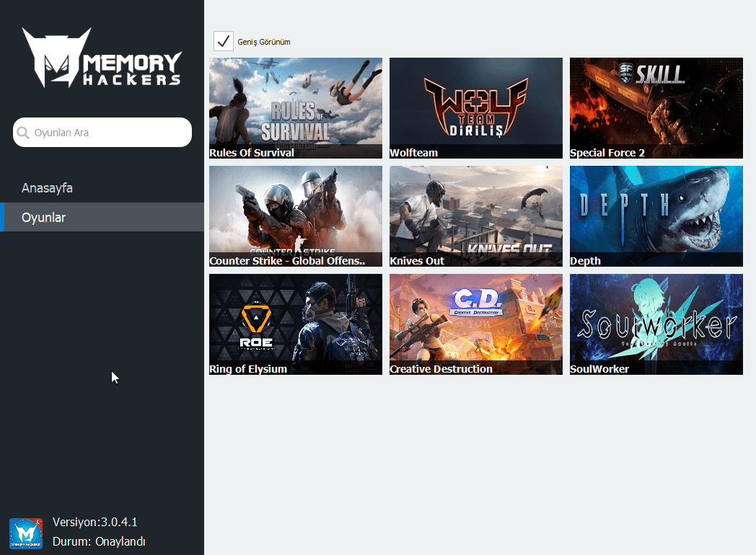Toggle the Geniş Görünüm checkbox
The height and width of the screenshot is (555, 756).
223,41
